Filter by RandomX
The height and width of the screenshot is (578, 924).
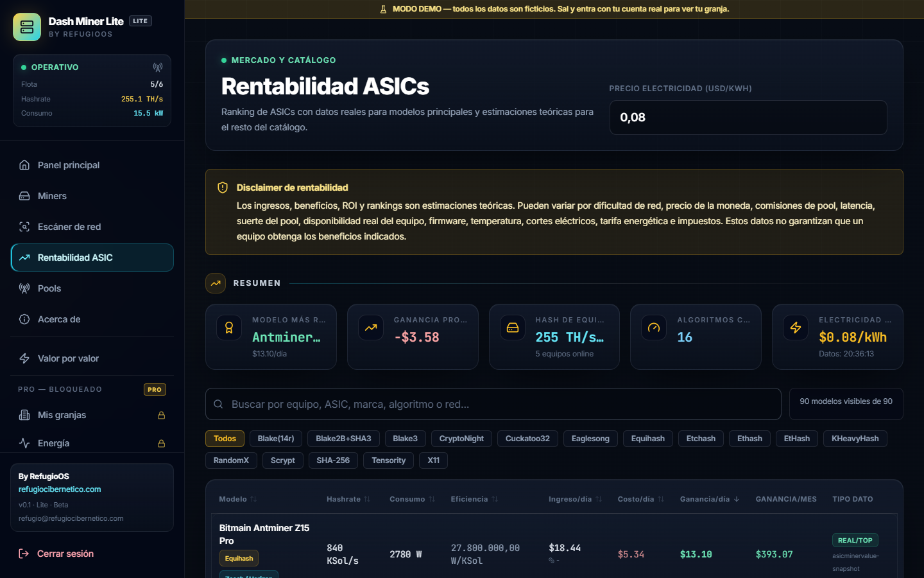point(231,460)
